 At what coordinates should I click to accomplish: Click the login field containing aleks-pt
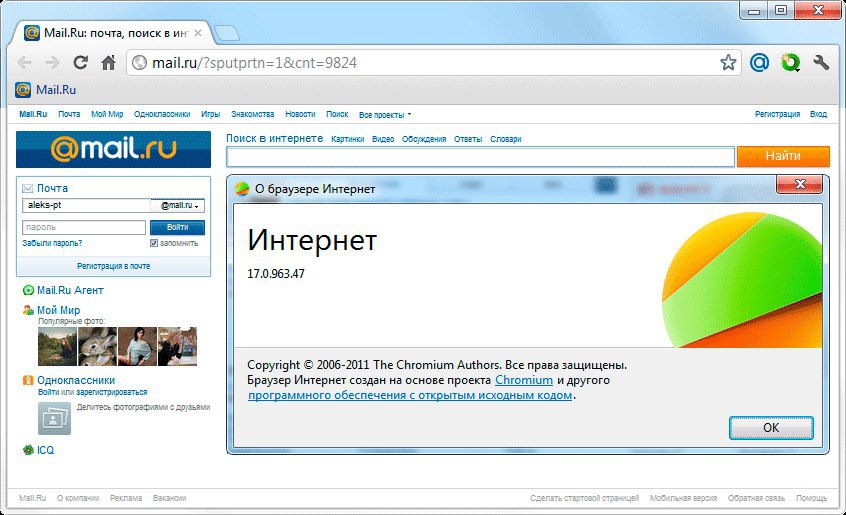[86, 205]
